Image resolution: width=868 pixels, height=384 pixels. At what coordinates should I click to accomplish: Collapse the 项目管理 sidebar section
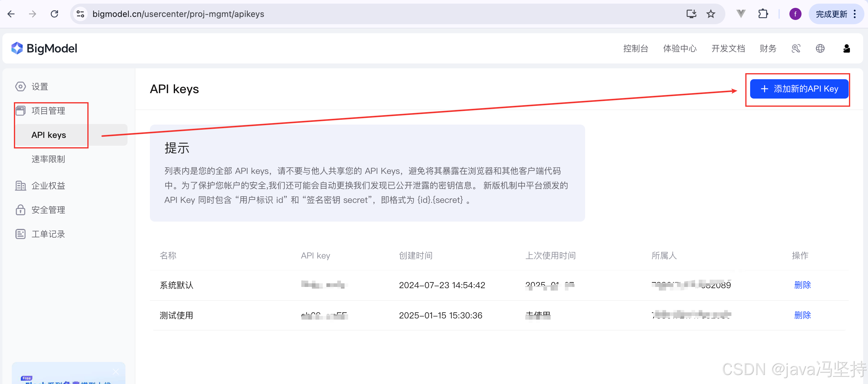[x=48, y=111]
